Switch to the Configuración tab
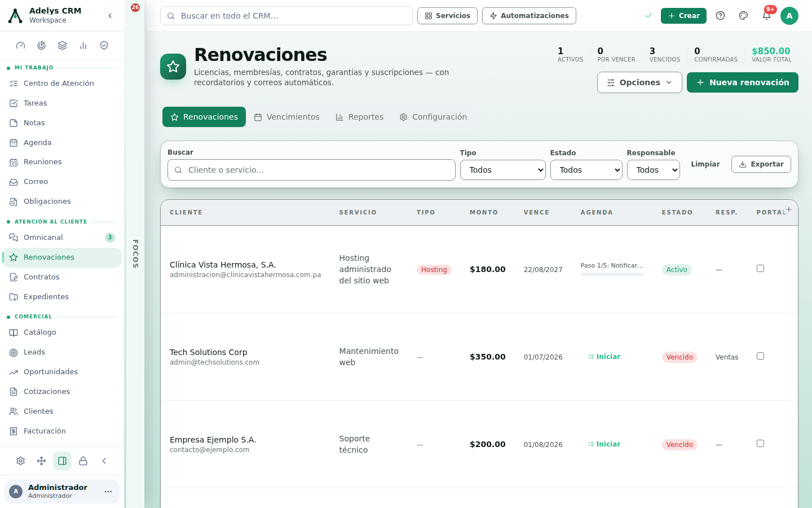Screen dimensions: 812x508 [x=433, y=117]
